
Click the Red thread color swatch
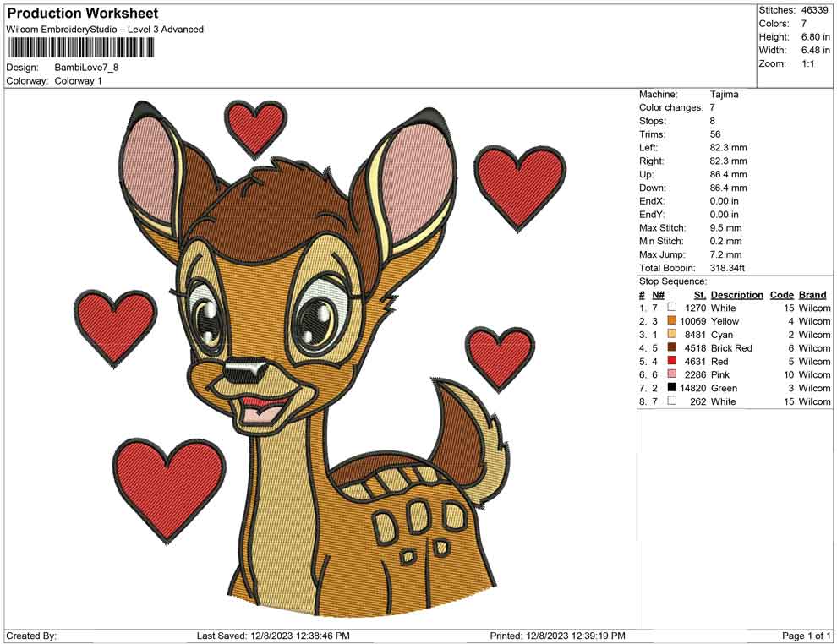(x=672, y=361)
